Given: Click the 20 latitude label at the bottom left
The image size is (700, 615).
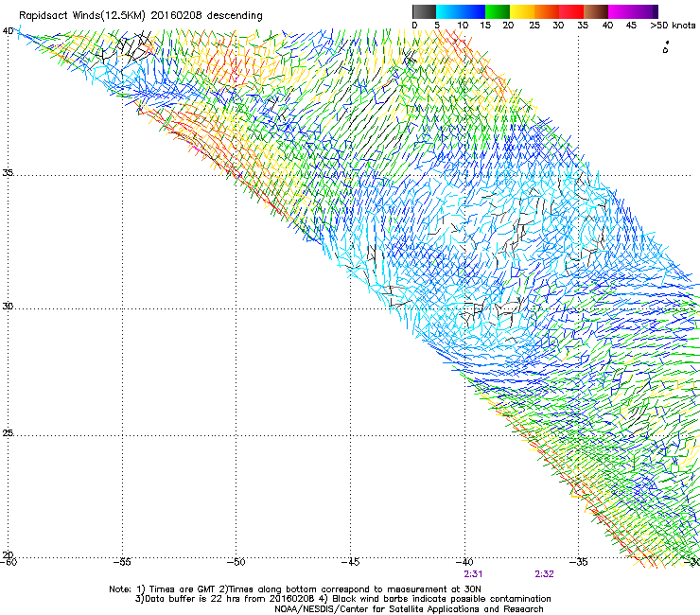Looking at the screenshot, I should [8, 554].
